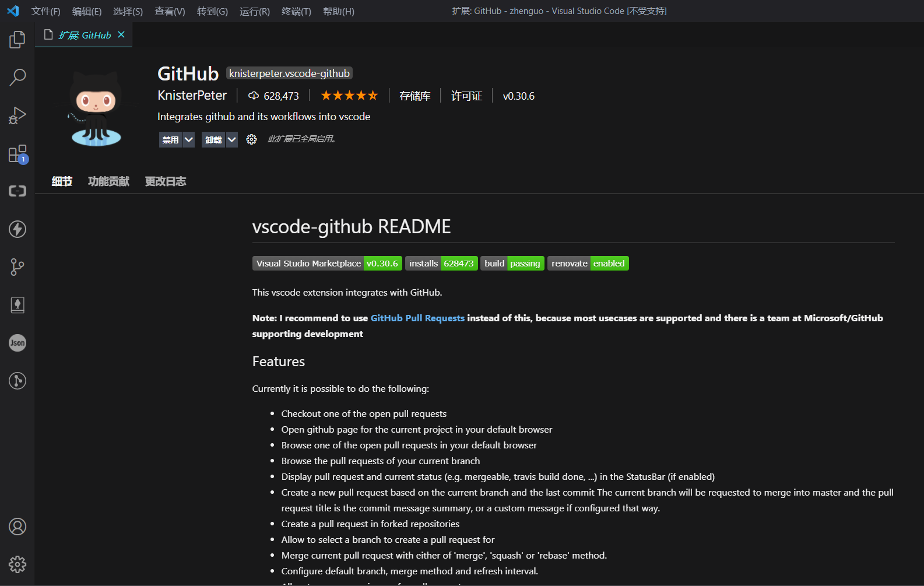Expand the 禁用 dropdown arrow
924x586 pixels.
click(188, 139)
